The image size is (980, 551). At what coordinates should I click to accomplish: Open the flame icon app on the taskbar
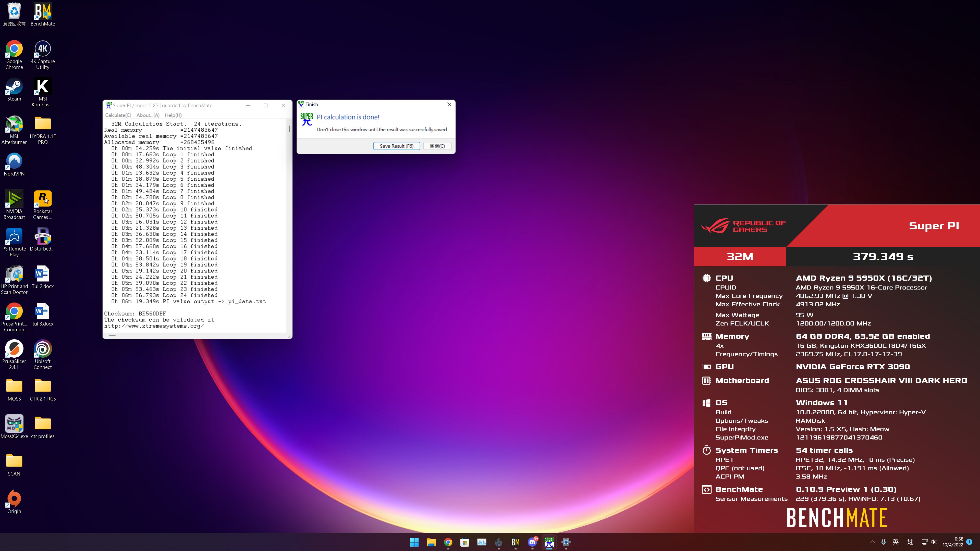(499, 542)
